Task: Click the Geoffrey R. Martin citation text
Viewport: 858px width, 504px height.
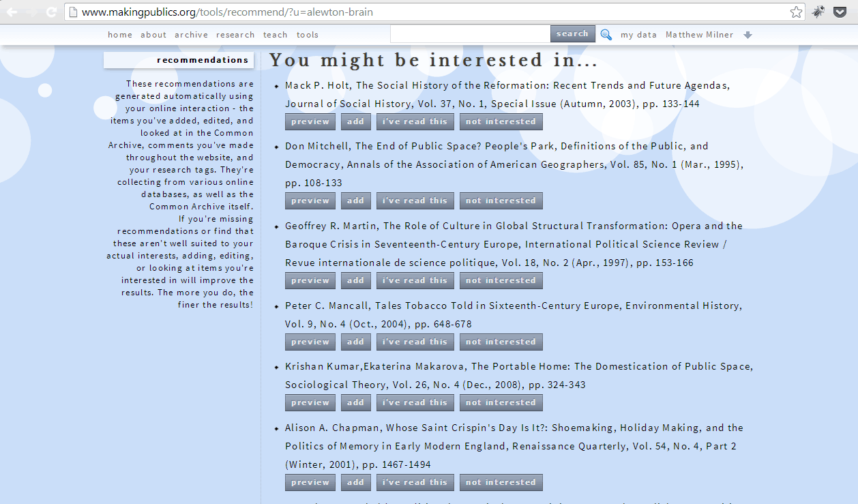Action: click(x=514, y=244)
